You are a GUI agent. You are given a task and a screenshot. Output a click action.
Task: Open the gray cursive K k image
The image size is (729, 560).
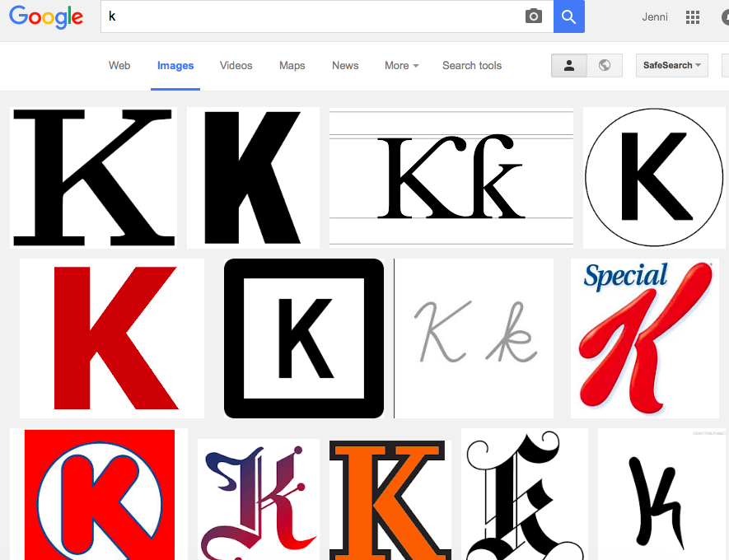coord(474,338)
